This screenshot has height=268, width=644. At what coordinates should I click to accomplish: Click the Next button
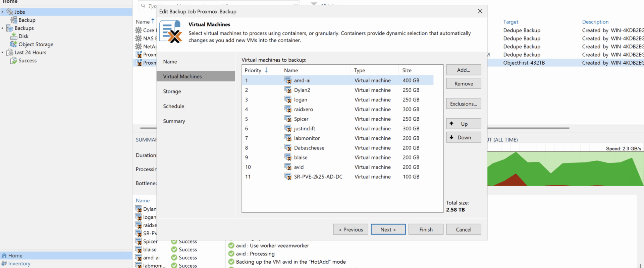[x=388, y=229]
